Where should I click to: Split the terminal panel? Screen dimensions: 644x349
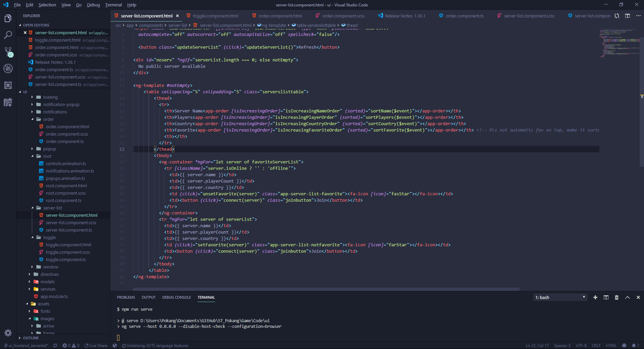(x=606, y=297)
